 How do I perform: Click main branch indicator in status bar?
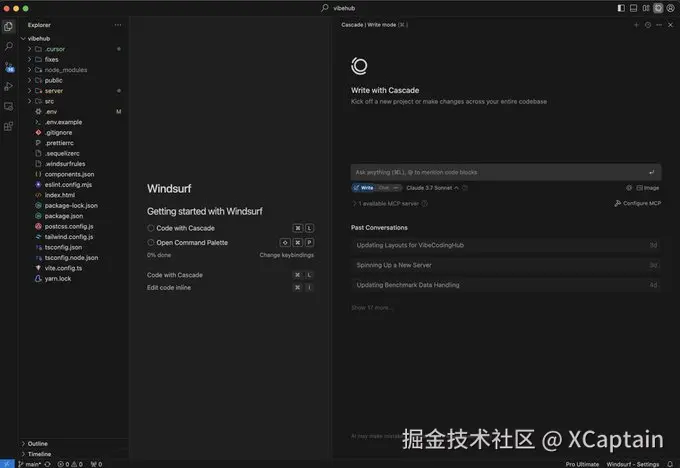(29, 464)
